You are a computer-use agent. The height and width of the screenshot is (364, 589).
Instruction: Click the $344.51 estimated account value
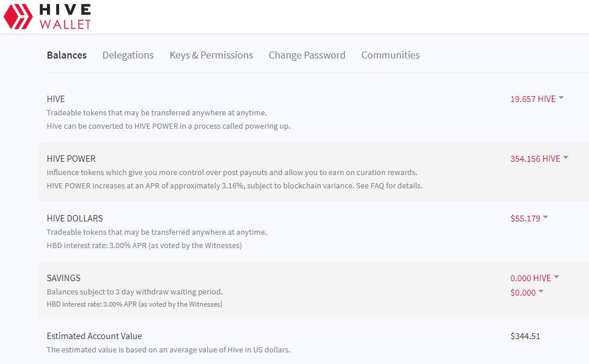click(x=525, y=336)
